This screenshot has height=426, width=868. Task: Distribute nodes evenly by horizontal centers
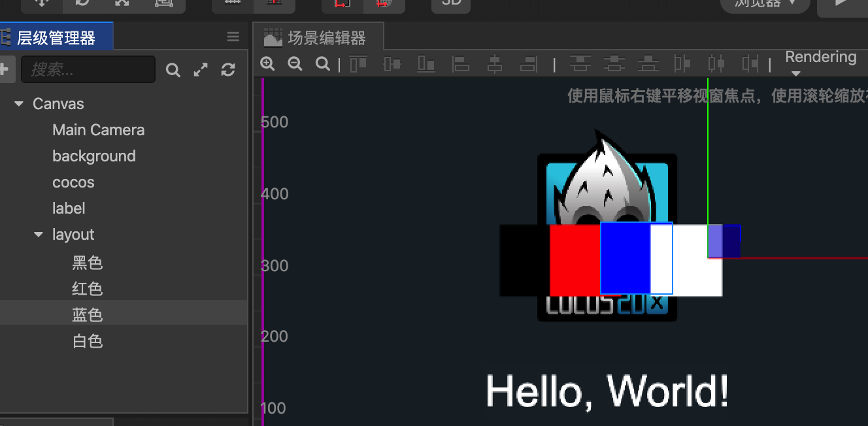pos(716,64)
